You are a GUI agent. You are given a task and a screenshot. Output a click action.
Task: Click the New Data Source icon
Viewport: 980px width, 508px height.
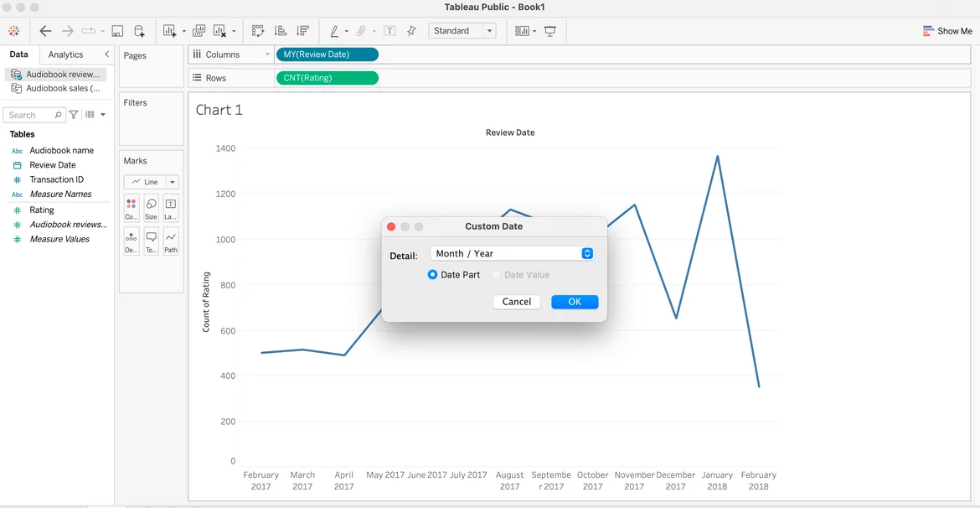(139, 31)
